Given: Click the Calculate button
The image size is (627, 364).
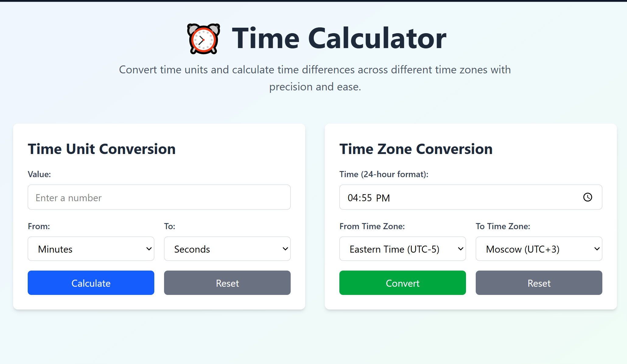Looking at the screenshot, I should (x=91, y=283).
